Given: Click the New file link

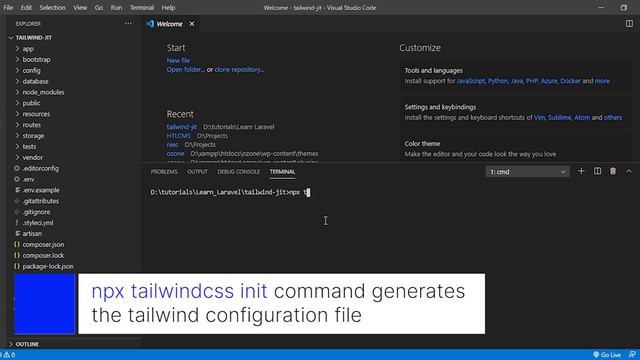Looking at the screenshot, I should tap(178, 60).
